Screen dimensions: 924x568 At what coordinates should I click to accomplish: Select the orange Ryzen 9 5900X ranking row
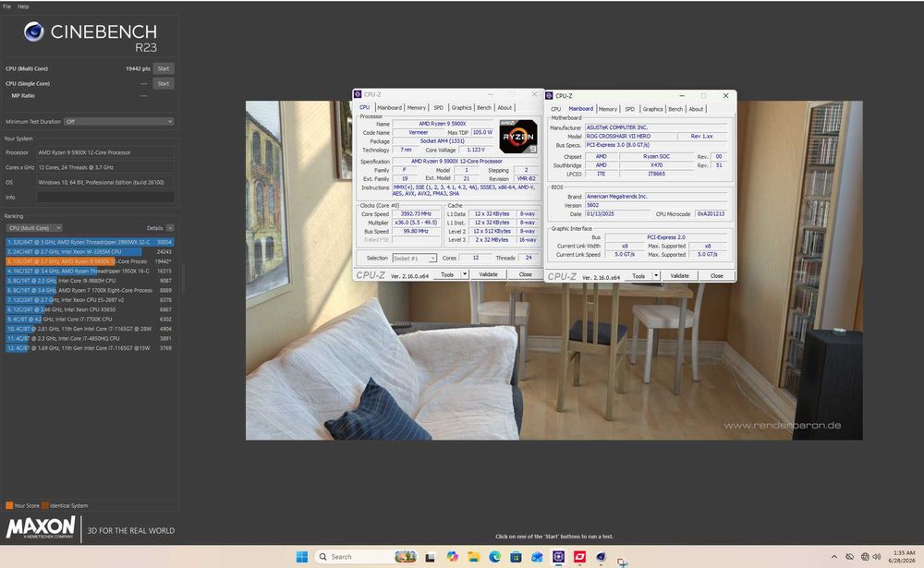coord(90,261)
